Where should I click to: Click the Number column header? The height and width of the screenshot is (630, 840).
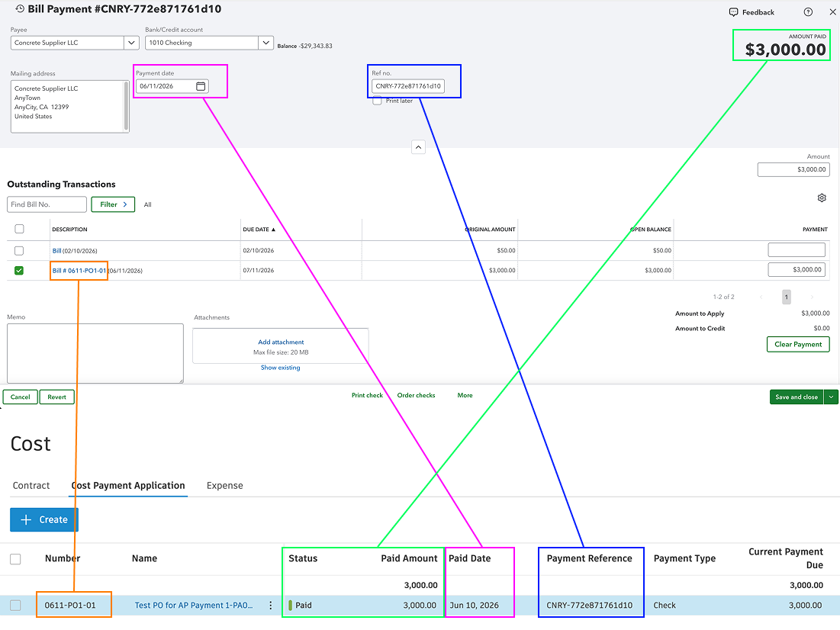tap(63, 559)
